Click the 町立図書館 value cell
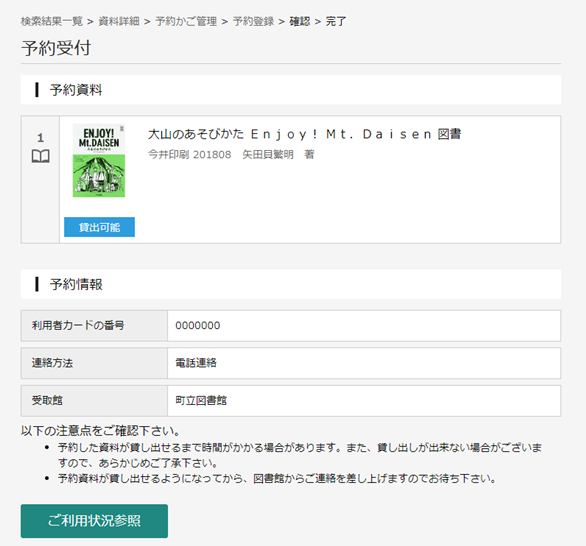Image resolution: width=586 pixels, height=546 pixels. pos(364,401)
